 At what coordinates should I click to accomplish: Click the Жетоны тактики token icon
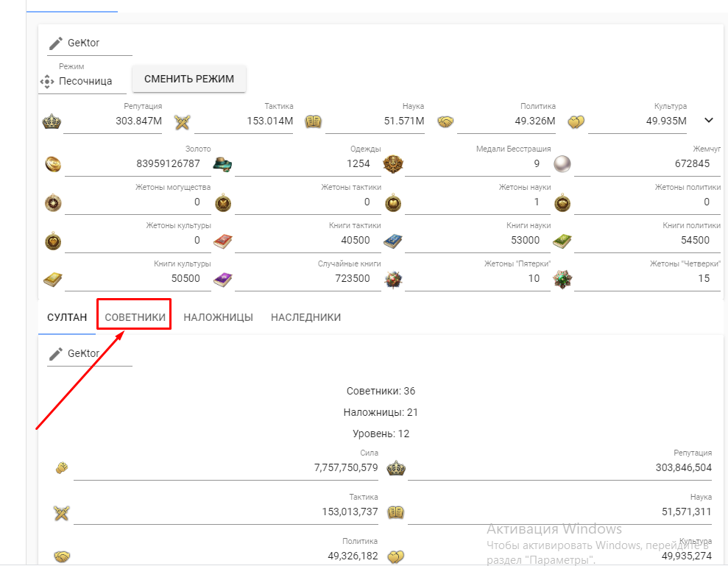223,203
